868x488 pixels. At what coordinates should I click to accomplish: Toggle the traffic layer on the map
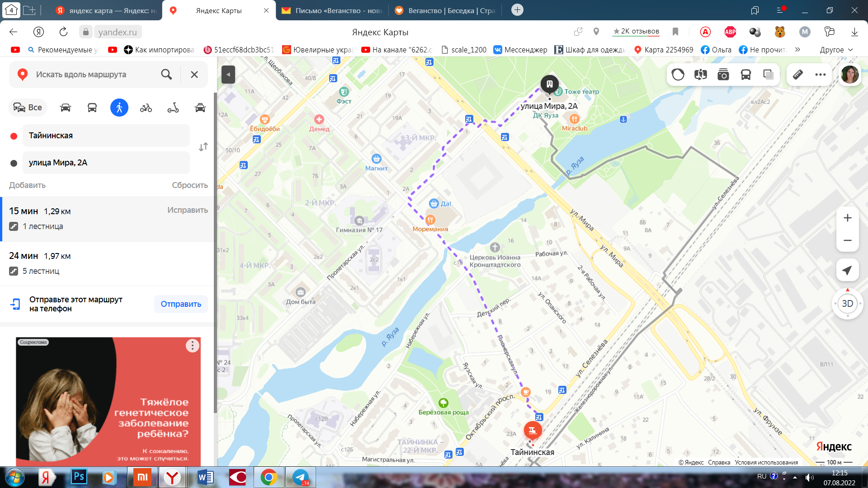click(x=678, y=75)
